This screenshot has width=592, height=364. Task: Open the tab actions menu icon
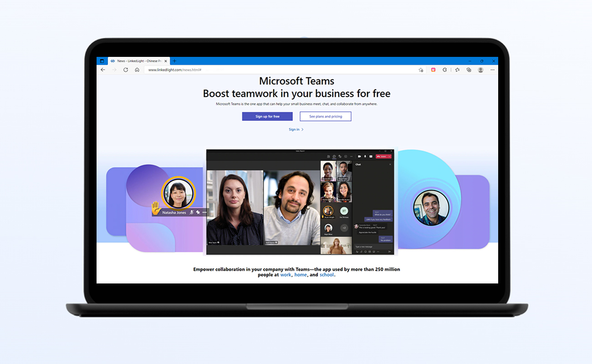(x=102, y=61)
